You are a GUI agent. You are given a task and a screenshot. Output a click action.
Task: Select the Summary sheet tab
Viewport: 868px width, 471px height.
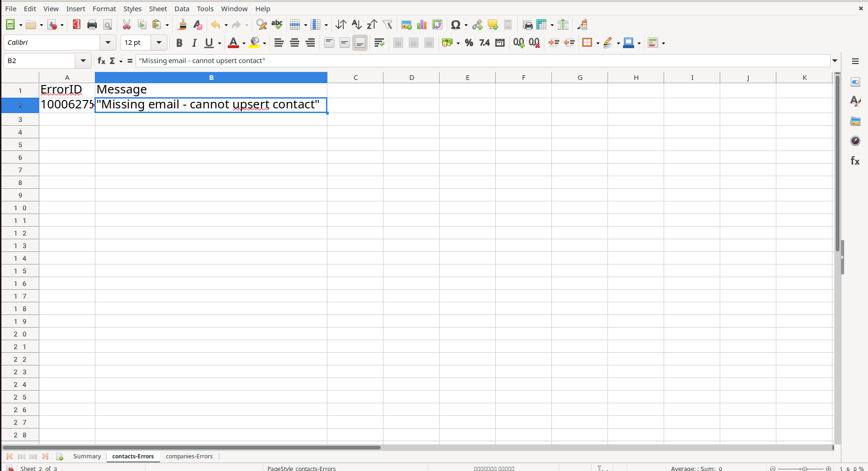tap(87, 457)
